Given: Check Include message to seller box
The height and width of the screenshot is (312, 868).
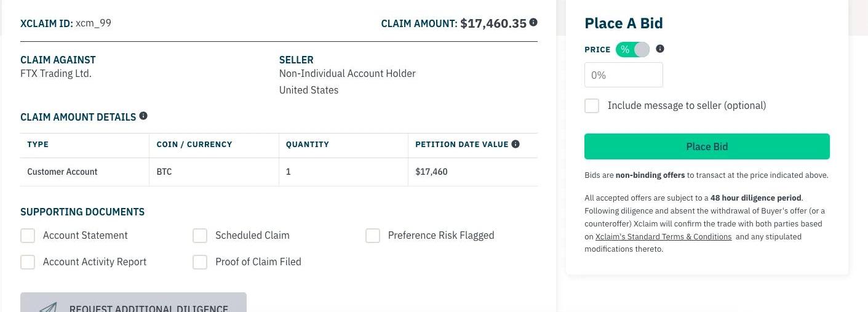Looking at the screenshot, I should click(592, 105).
